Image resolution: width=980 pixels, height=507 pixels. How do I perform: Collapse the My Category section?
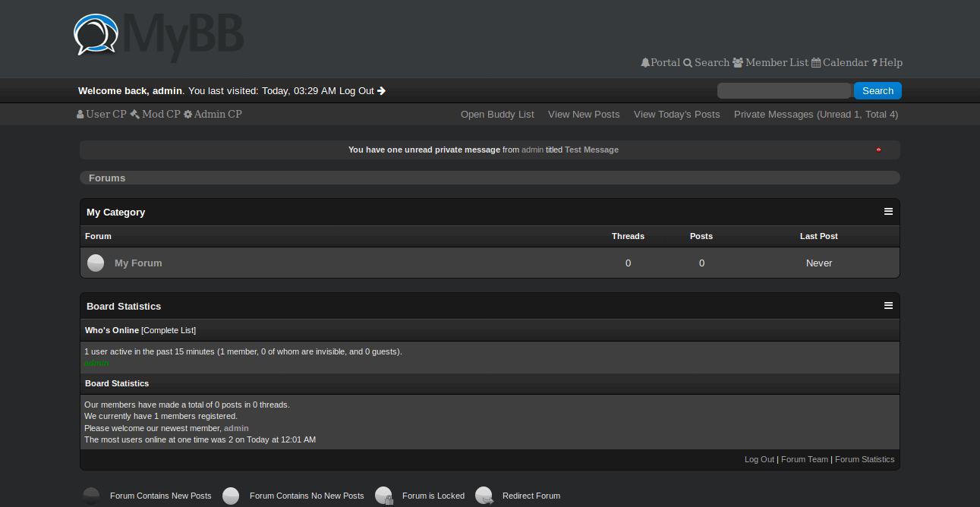tap(888, 212)
